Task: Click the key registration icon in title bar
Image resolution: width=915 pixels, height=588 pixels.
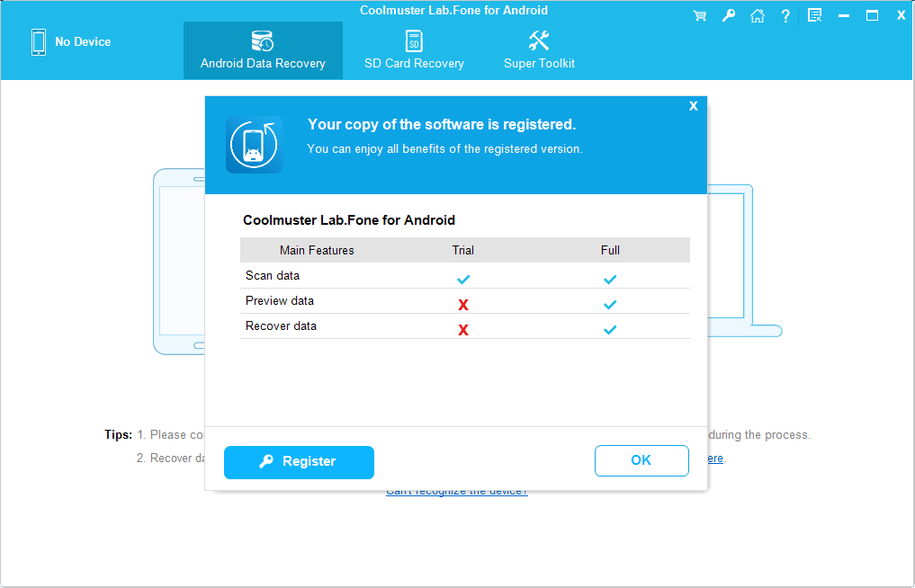Action: point(728,16)
